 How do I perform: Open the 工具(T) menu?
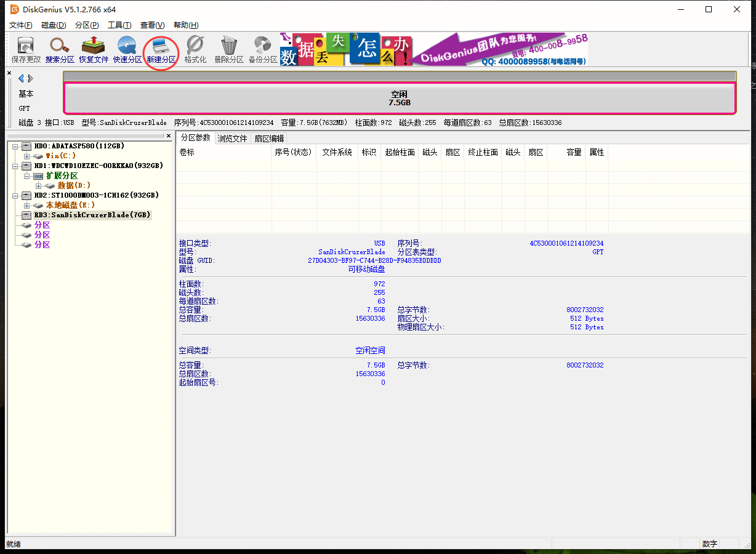tap(119, 25)
